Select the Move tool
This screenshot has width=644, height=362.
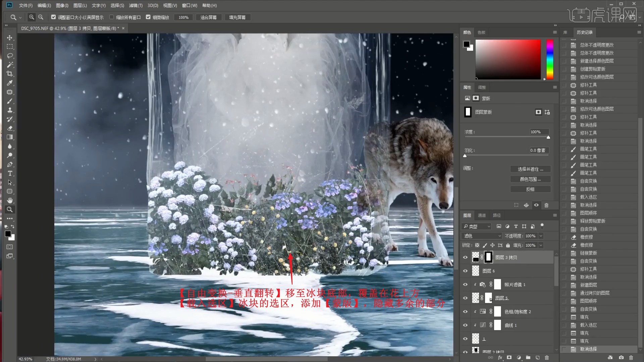(10, 38)
